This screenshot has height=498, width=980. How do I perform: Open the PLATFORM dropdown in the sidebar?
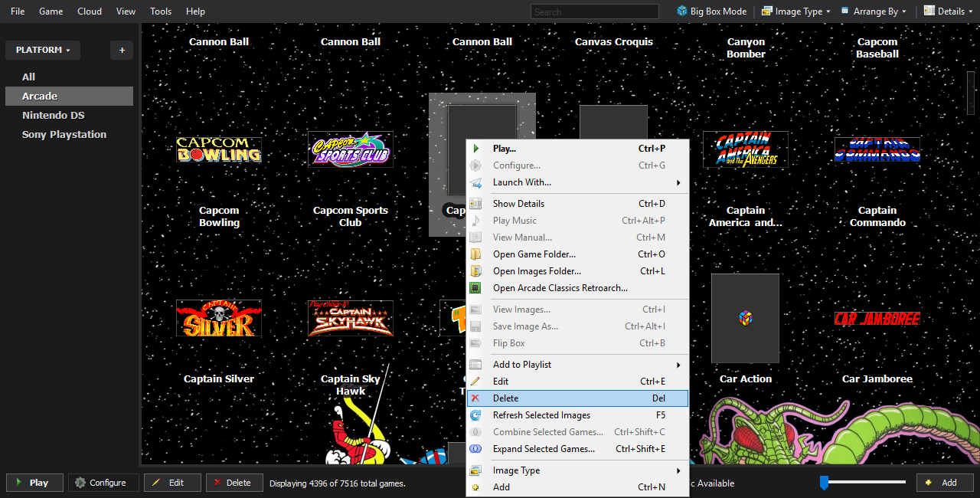(43, 50)
